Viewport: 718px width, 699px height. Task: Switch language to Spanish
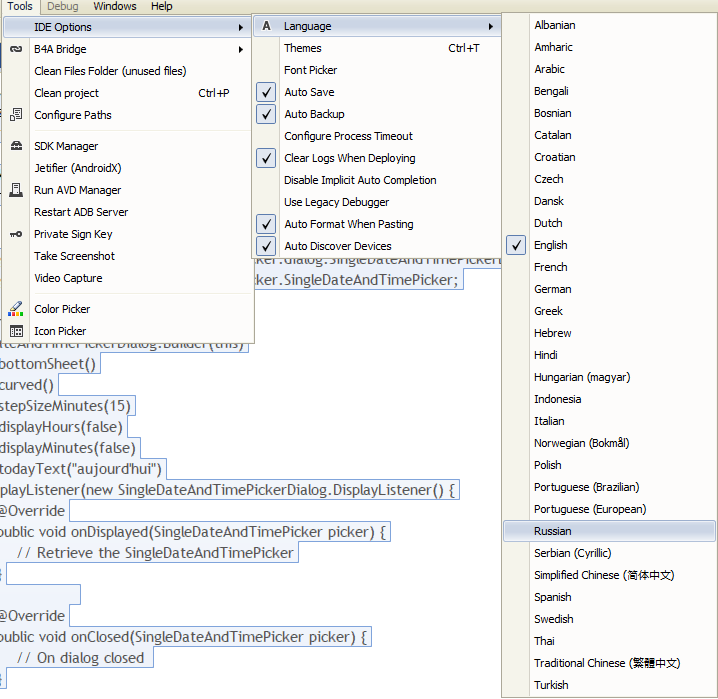click(553, 597)
